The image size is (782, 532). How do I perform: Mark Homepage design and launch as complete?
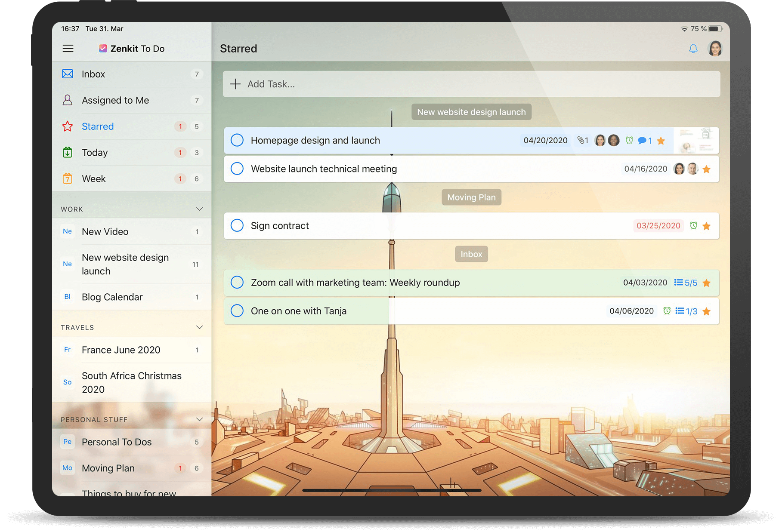pyautogui.click(x=237, y=140)
